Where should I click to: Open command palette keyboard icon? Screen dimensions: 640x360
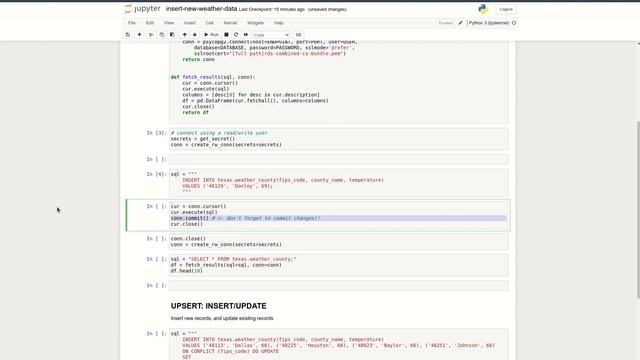point(298,35)
